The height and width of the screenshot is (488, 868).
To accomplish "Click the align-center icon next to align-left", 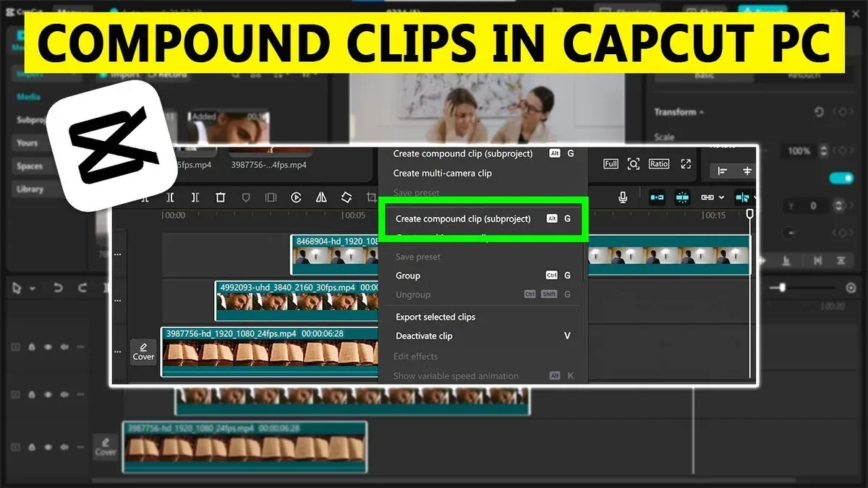I will pyautogui.click(x=747, y=171).
